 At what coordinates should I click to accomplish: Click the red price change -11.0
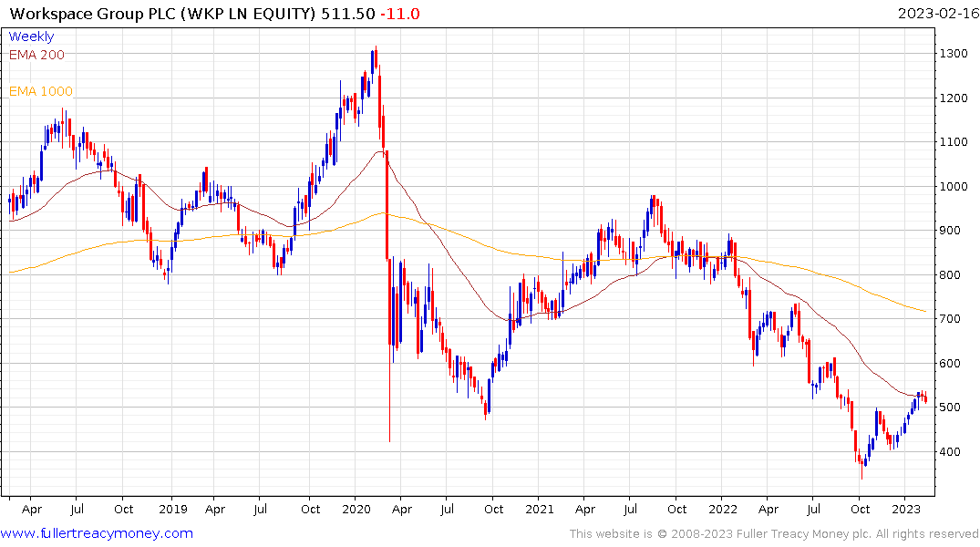pyautogui.click(x=400, y=13)
